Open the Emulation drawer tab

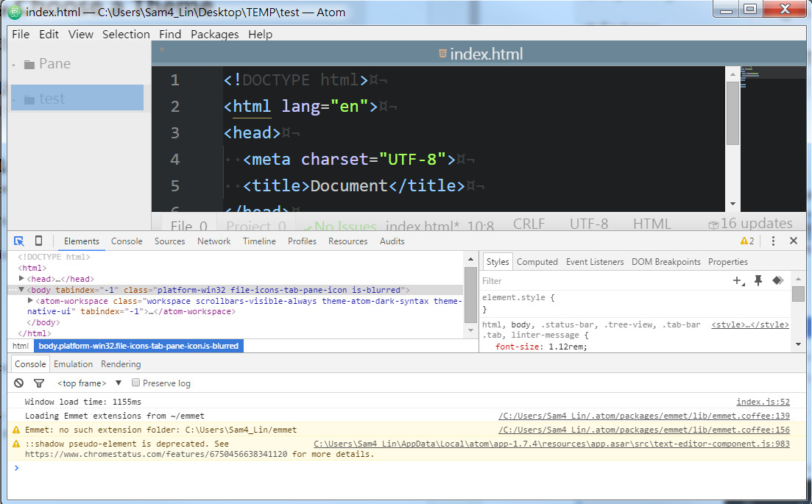click(x=73, y=364)
